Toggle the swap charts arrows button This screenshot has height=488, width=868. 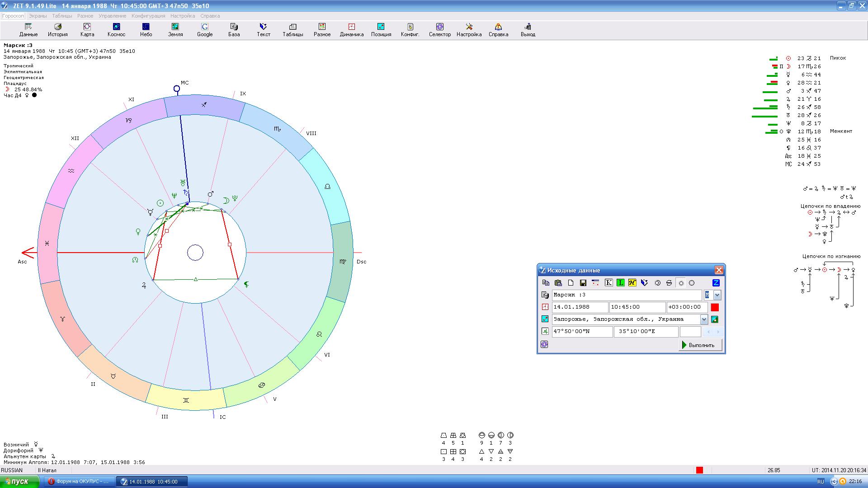tap(669, 283)
